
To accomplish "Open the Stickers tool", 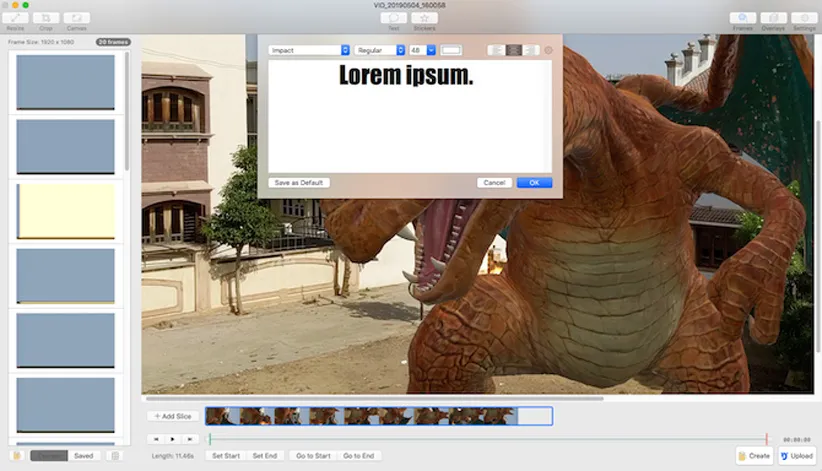I will click(424, 18).
